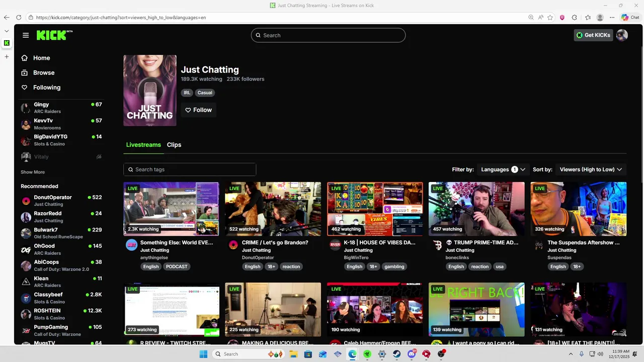Open the K-18 HOUSE OF VIBES thumbnail
The width and height of the screenshot is (644, 362).
click(375, 209)
